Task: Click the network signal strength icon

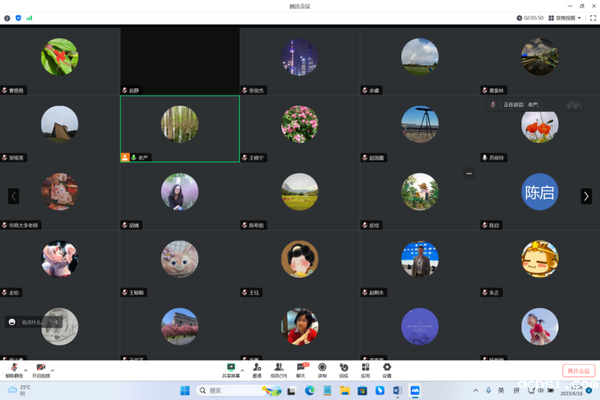Action: coord(29,18)
